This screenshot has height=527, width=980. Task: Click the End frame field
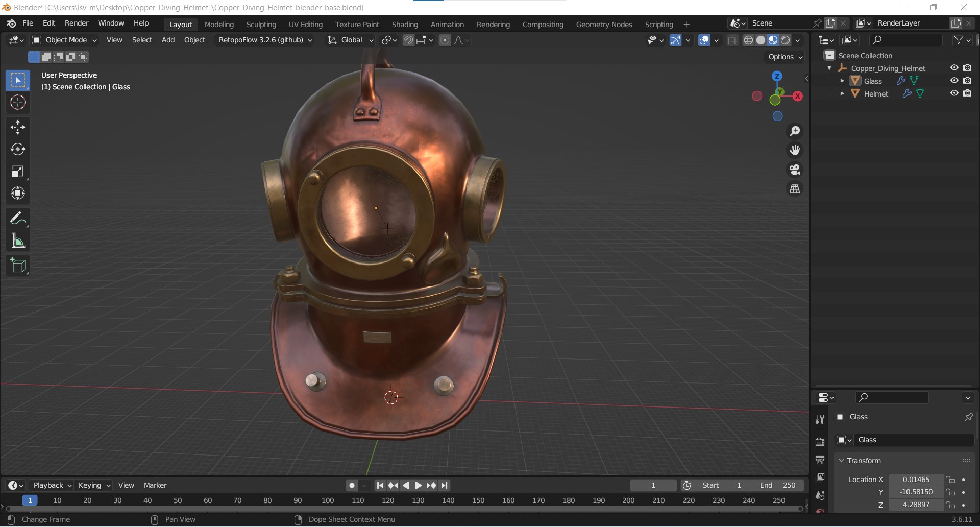(777, 485)
